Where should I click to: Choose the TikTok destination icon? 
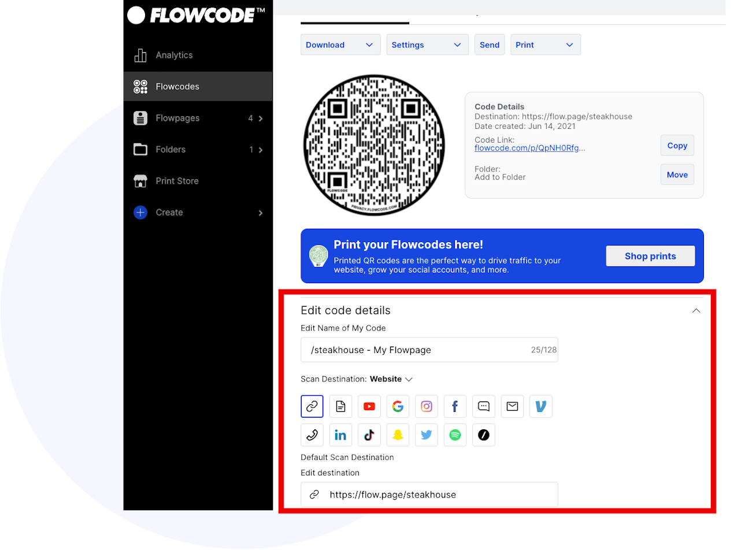(x=369, y=435)
